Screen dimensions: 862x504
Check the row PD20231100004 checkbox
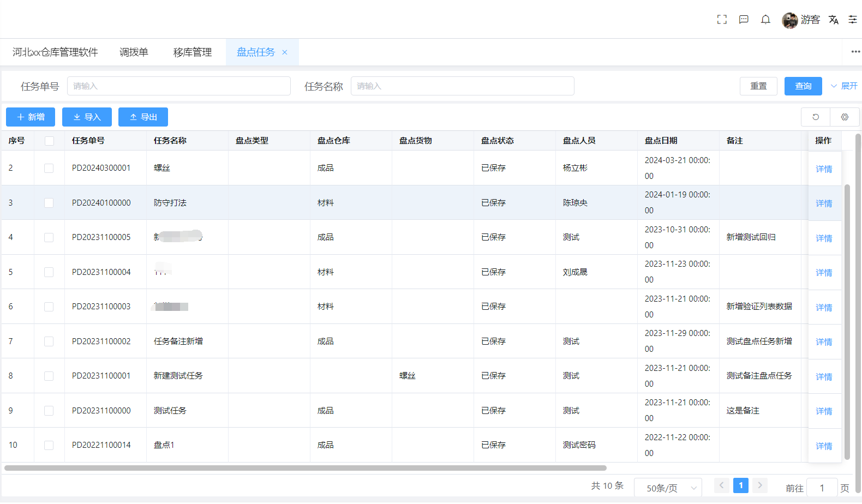tap(49, 272)
